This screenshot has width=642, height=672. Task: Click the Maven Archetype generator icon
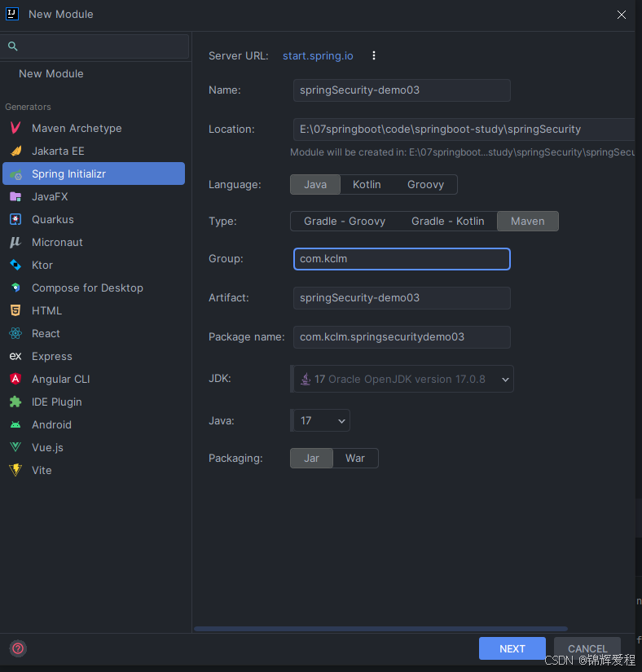pyautogui.click(x=15, y=128)
